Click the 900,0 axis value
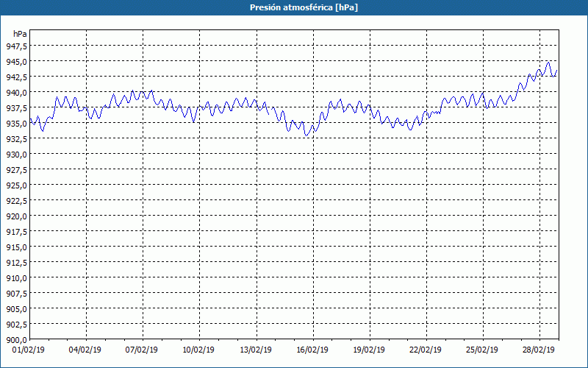 pyautogui.click(x=16, y=340)
